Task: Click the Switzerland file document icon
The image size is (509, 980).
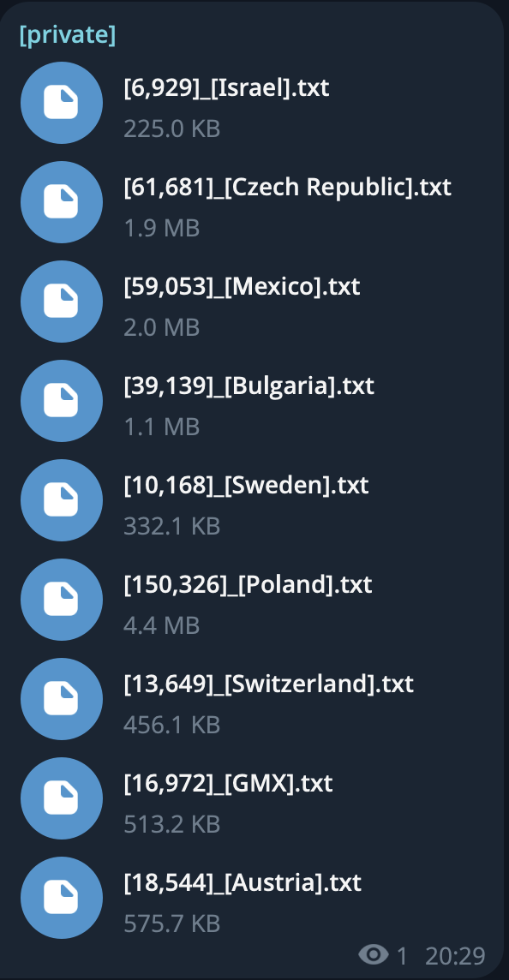Action: coord(62,699)
